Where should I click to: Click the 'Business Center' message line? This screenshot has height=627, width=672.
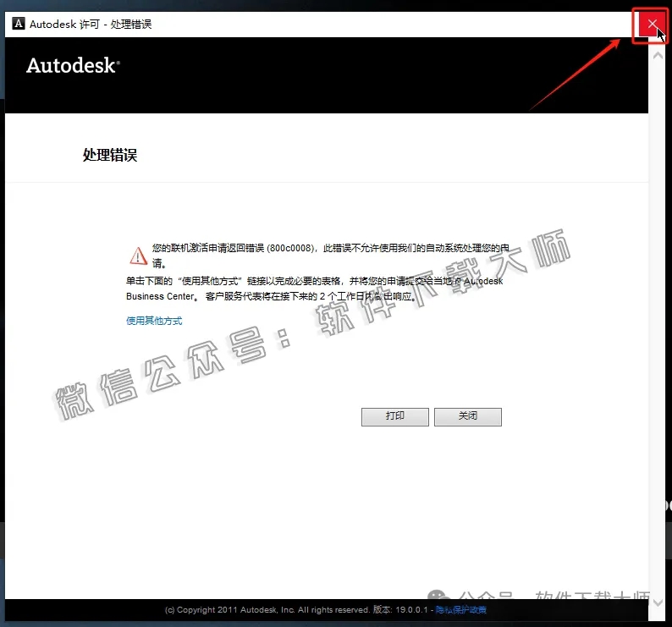(272, 296)
